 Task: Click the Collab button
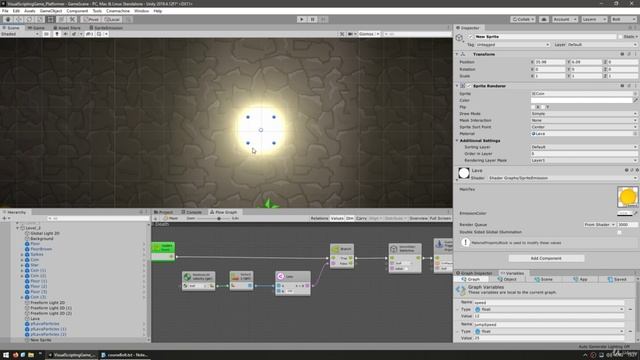coord(523,19)
